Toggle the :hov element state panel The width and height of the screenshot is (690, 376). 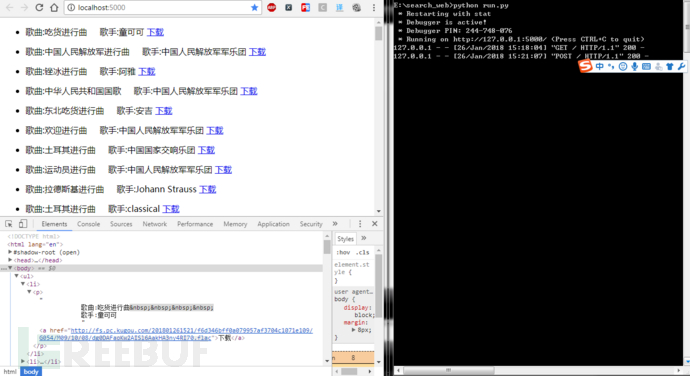(343, 252)
